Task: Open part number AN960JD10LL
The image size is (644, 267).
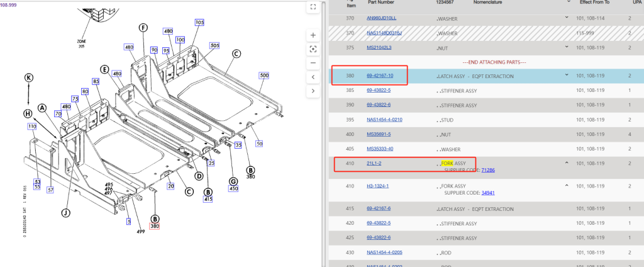Action: click(x=381, y=18)
